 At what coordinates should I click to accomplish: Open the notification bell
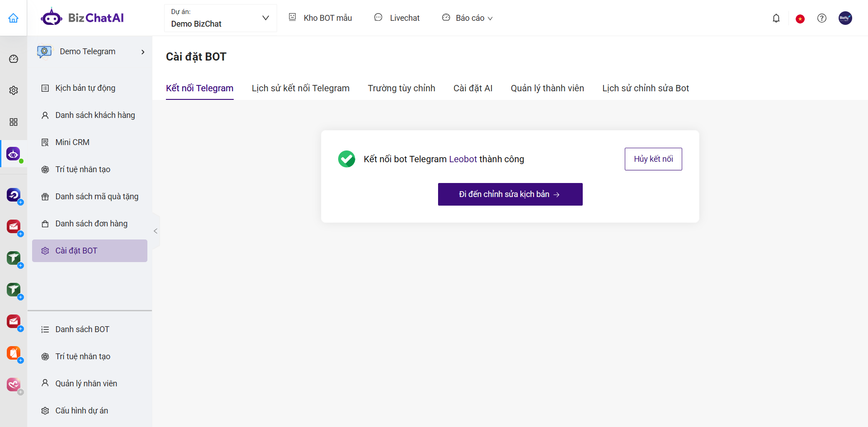tap(776, 18)
